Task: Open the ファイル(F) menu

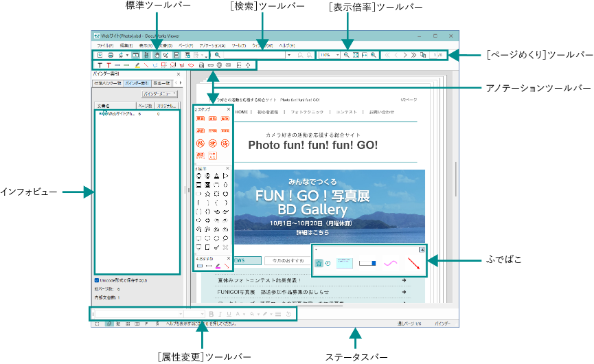Action: tap(105, 45)
